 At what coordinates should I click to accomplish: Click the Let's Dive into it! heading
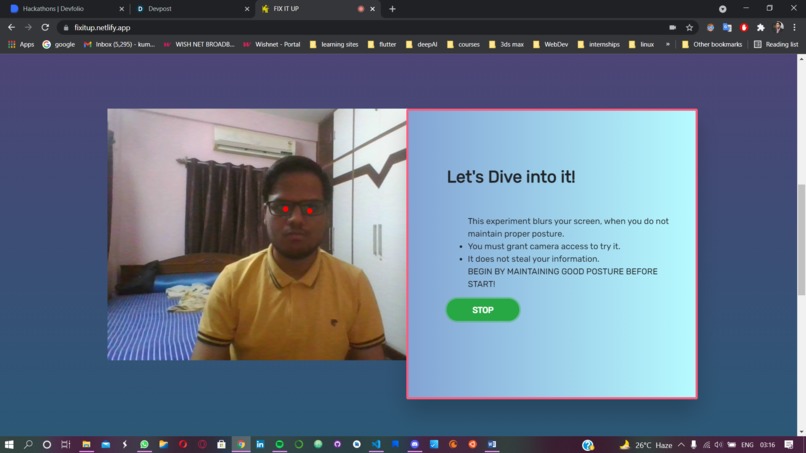[x=511, y=177]
